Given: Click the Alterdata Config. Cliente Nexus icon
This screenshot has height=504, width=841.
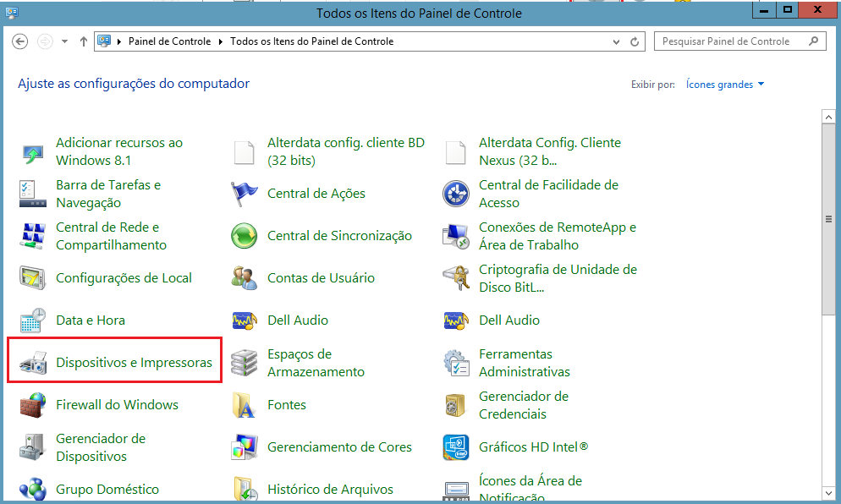Looking at the screenshot, I should coord(455,152).
